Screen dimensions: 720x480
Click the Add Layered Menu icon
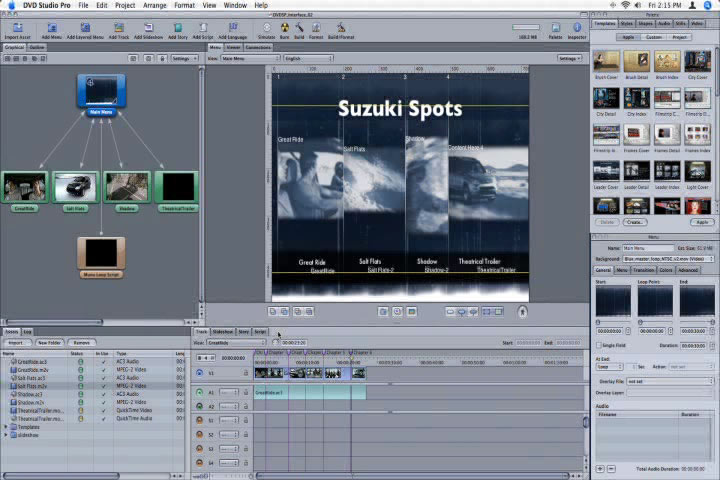click(85, 28)
